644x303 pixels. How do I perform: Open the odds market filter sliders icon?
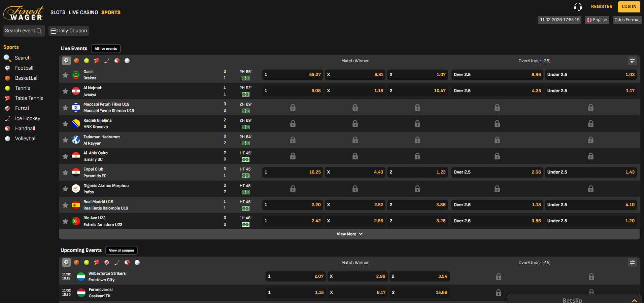(x=632, y=61)
